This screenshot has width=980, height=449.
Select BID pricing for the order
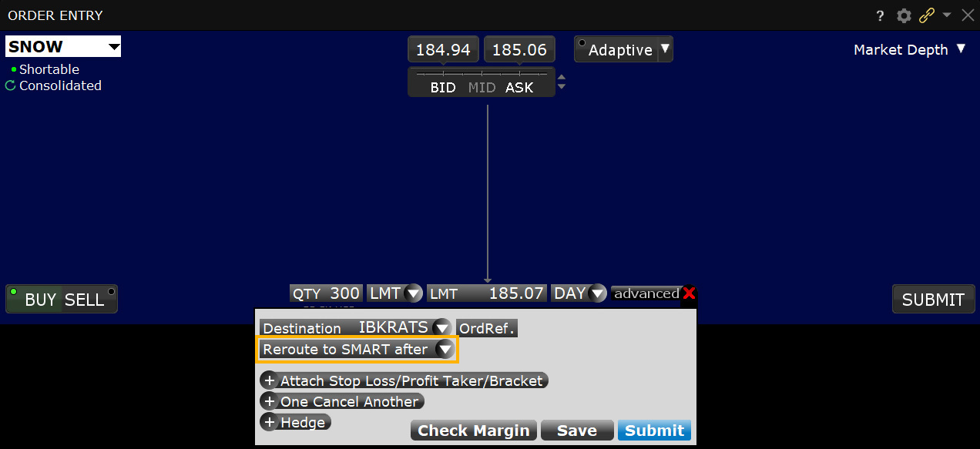(x=443, y=87)
